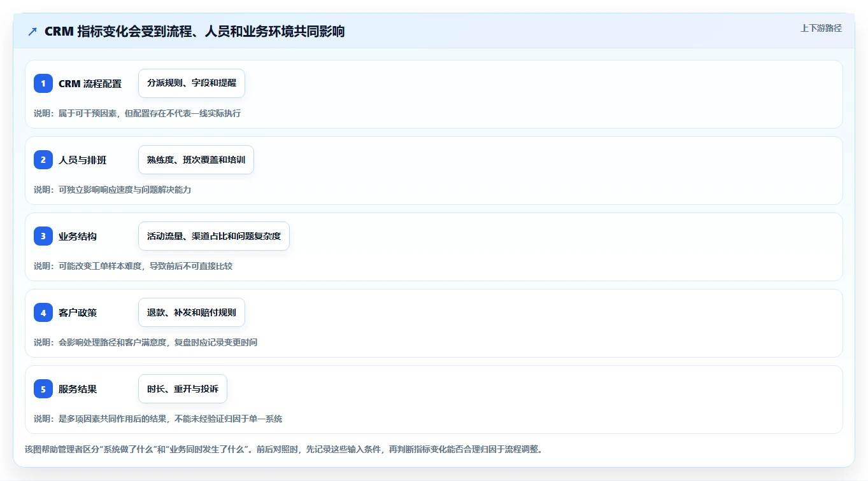The image size is (868, 481).
Task: Click the heading CRM 指标变化会受到流程、人员和业务环境共同影响
Action: tap(194, 31)
